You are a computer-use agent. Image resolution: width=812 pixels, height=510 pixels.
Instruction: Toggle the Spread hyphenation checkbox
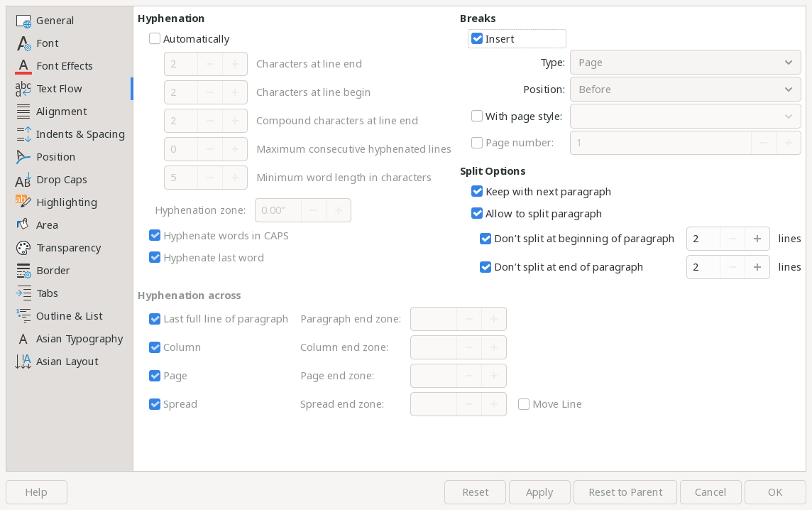pos(154,404)
